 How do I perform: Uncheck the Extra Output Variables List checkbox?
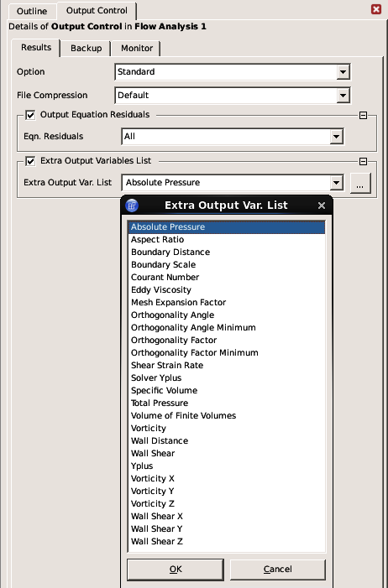tap(30, 161)
